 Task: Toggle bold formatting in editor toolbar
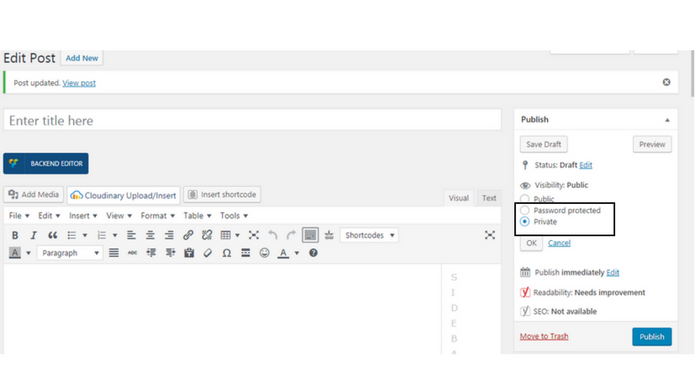15,235
